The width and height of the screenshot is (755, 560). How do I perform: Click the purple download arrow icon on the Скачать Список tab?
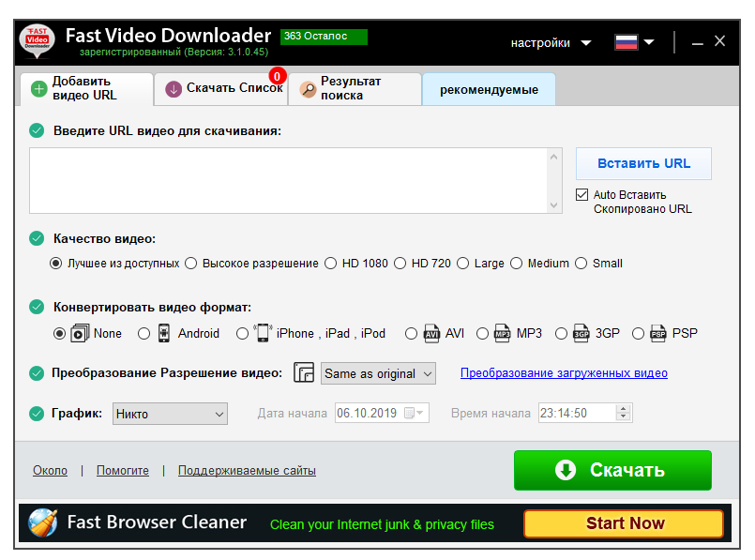[174, 89]
